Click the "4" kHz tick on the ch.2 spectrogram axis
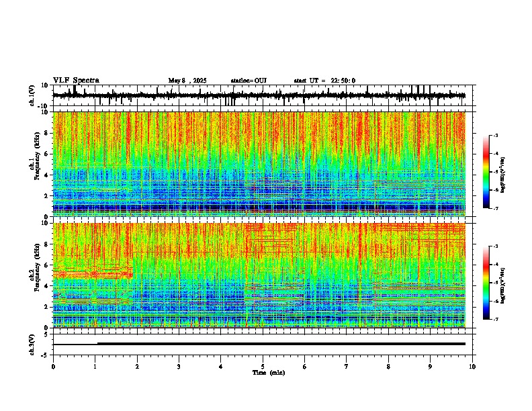 point(47,286)
